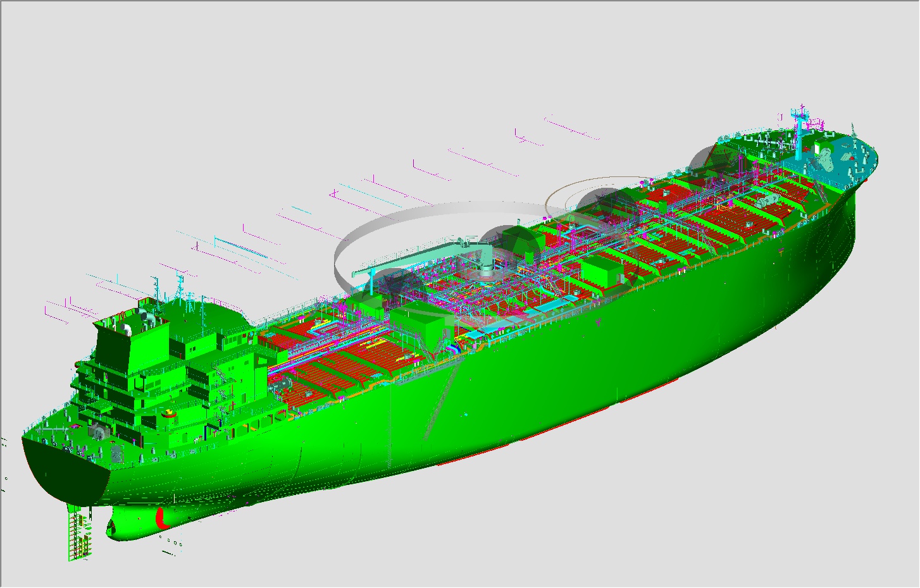Select the yellow dome on the aft deck
Screen dimensions: 920x588
point(169,413)
